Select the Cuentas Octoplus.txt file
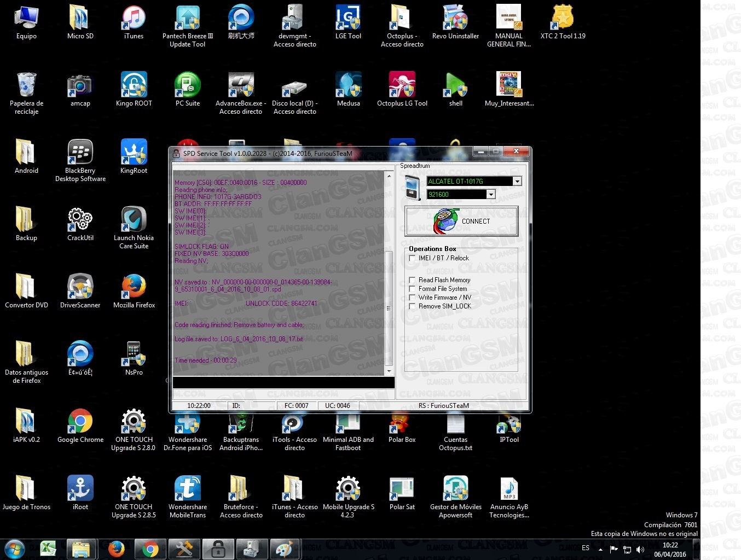741x560 pixels. [x=456, y=431]
